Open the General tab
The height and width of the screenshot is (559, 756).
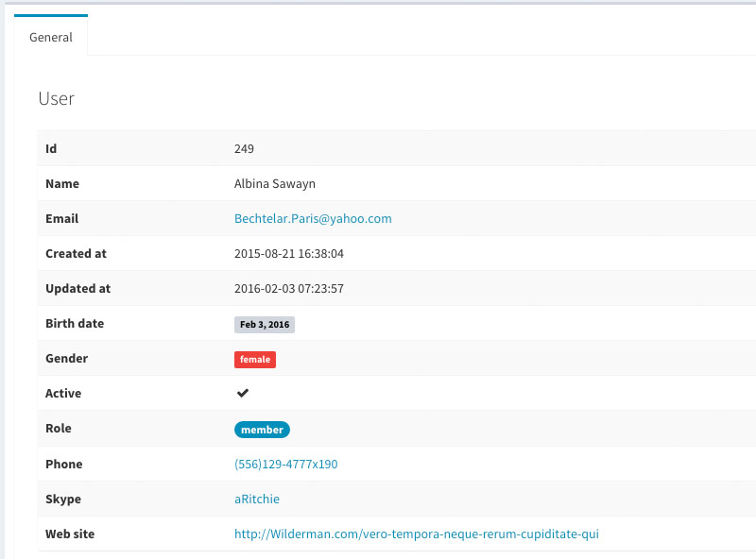tap(51, 37)
